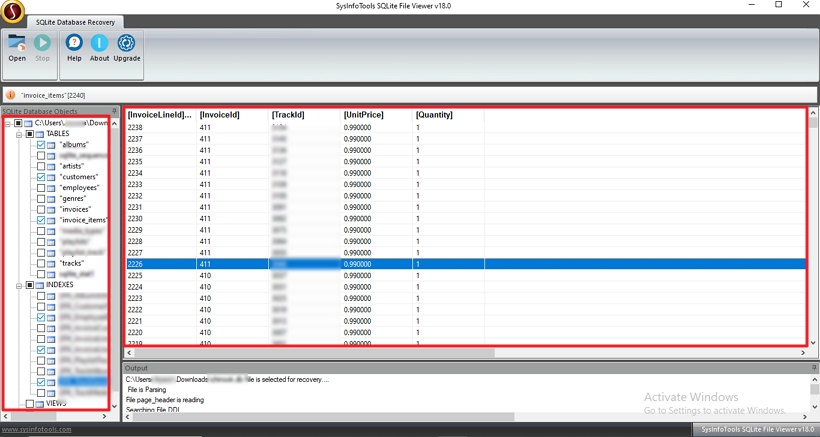Click the data grid horizontal scrollbar thumb

point(314,353)
